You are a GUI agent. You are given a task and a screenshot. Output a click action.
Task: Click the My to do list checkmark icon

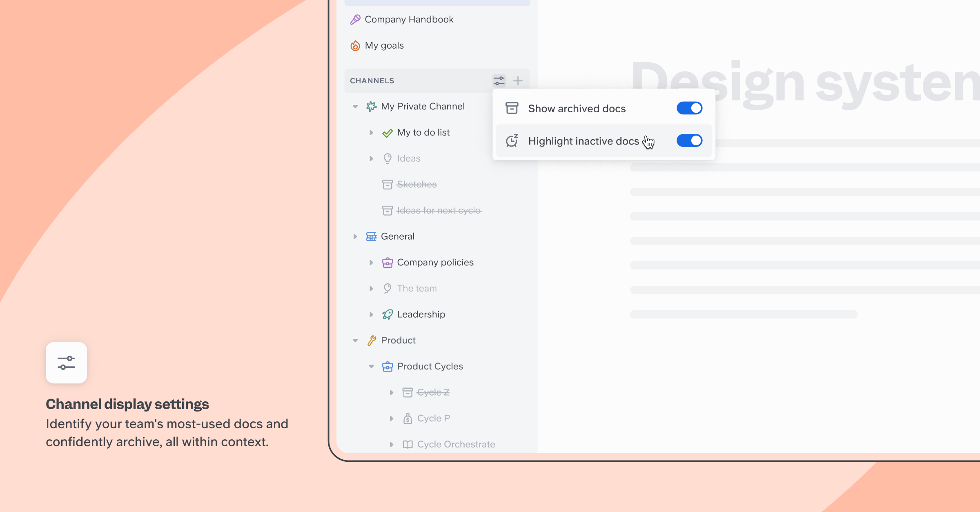point(387,132)
